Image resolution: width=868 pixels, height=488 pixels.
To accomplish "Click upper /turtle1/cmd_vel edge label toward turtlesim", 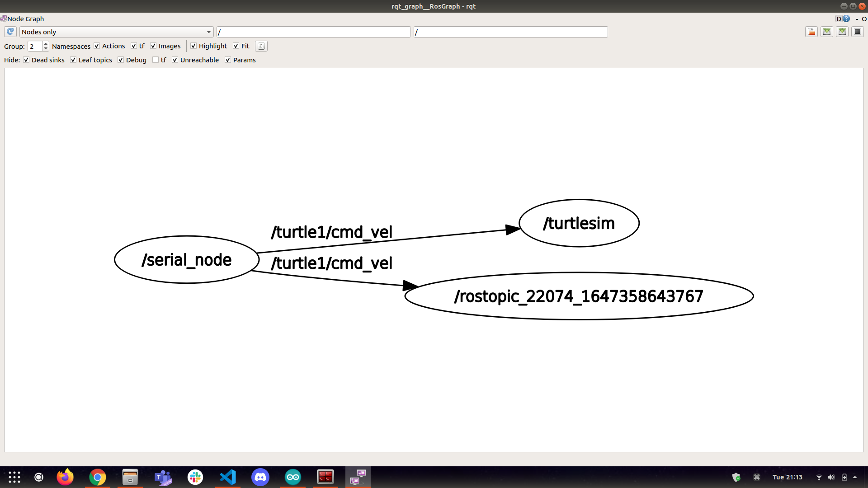I will coord(331,232).
